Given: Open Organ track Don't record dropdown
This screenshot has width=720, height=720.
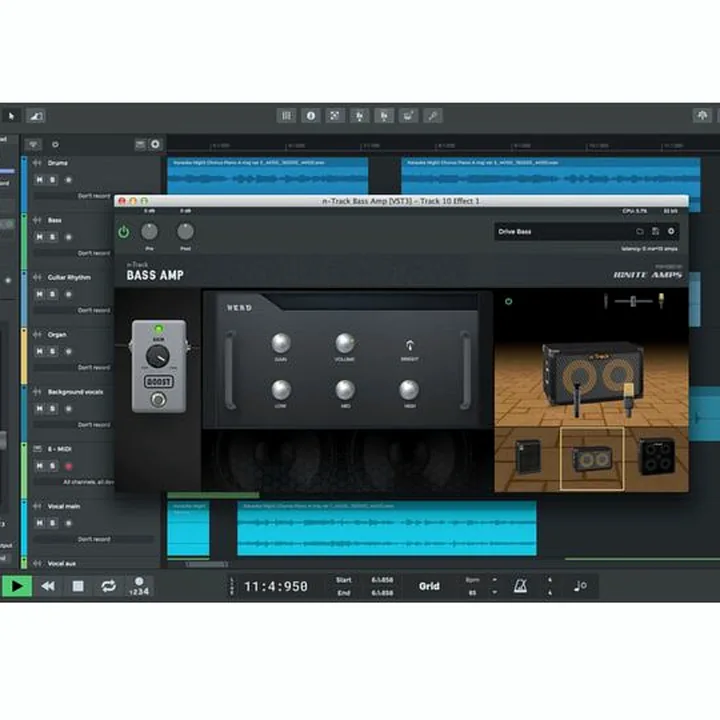Looking at the screenshot, I should click(x=73, y=368).
